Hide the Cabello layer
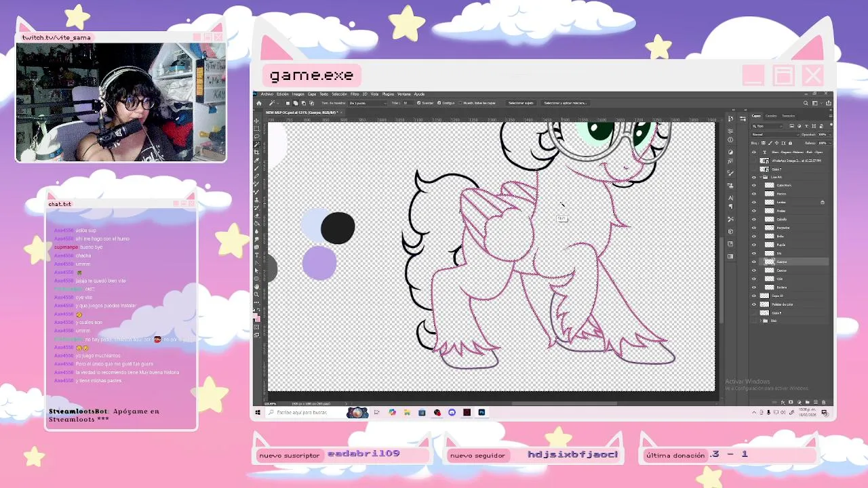The image size is (868, 488). point(753,219)
